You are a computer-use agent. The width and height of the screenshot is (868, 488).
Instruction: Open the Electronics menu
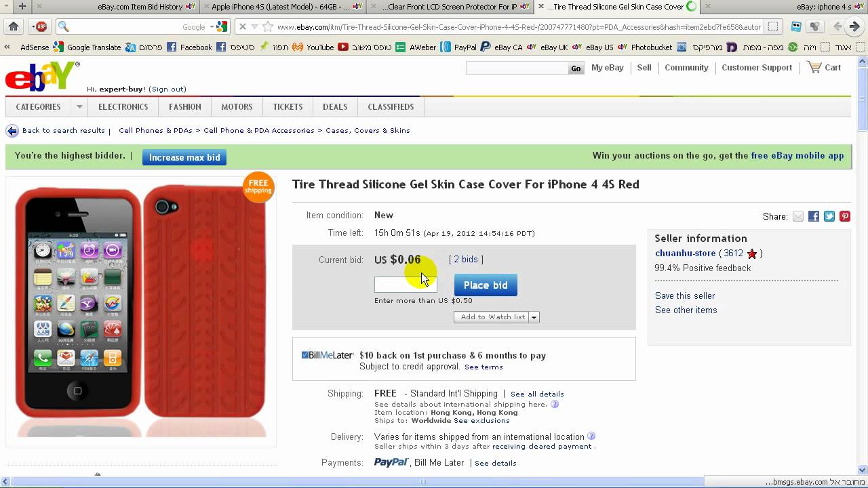123,107
